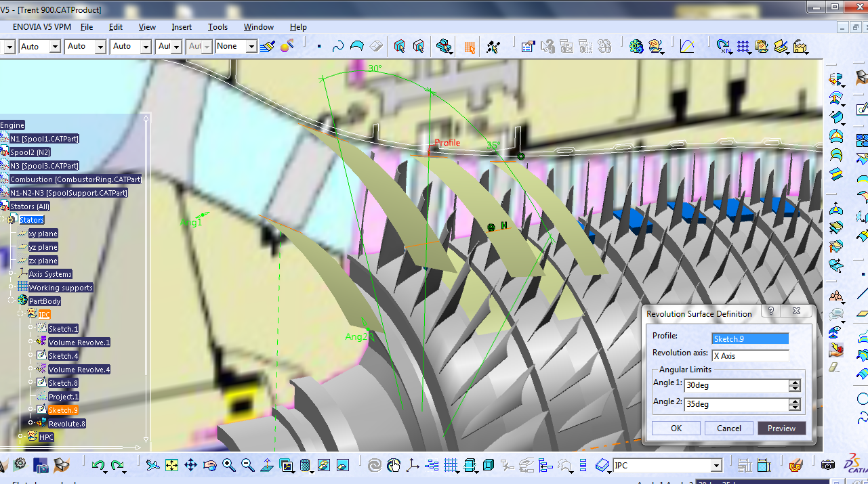
Task: Click the Zoom Out magnifier
Action: (x=247, y=465)
